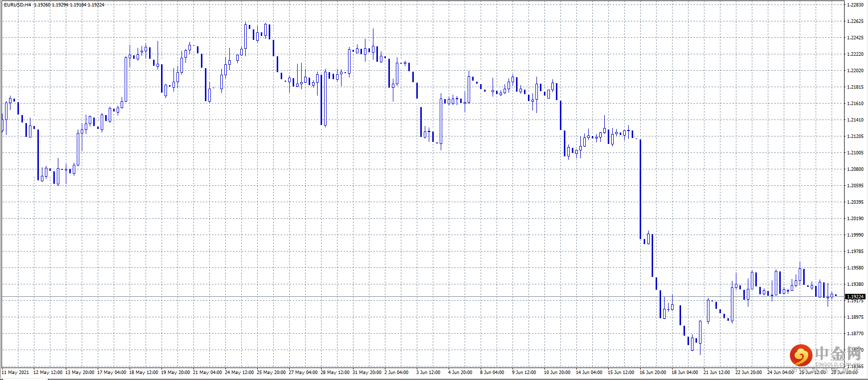Select the 21 Jun 12:00 date on time axis
The height and width of the screenshot is (380, 868).
717,373
